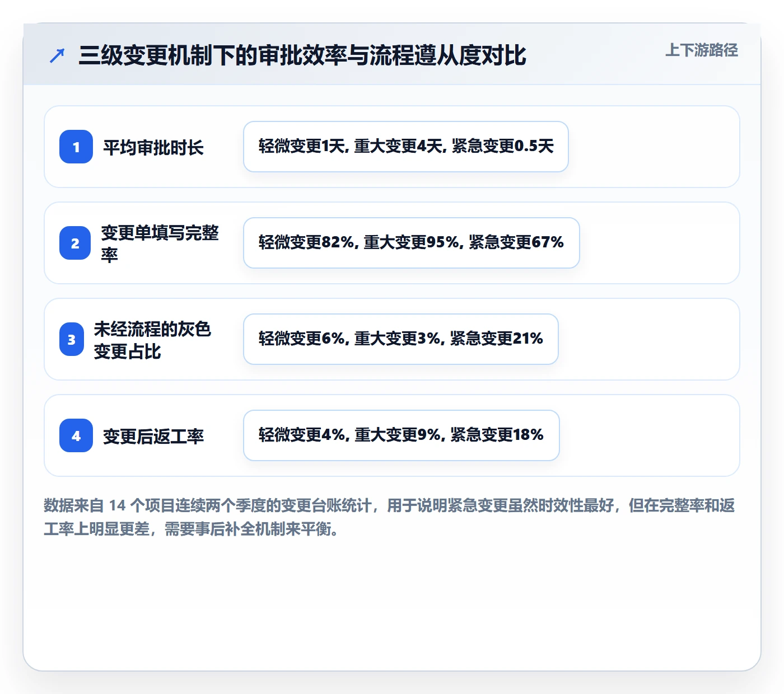
Task: Select number badge 2 for 变更单填写完整率
Action: (75, 243)
